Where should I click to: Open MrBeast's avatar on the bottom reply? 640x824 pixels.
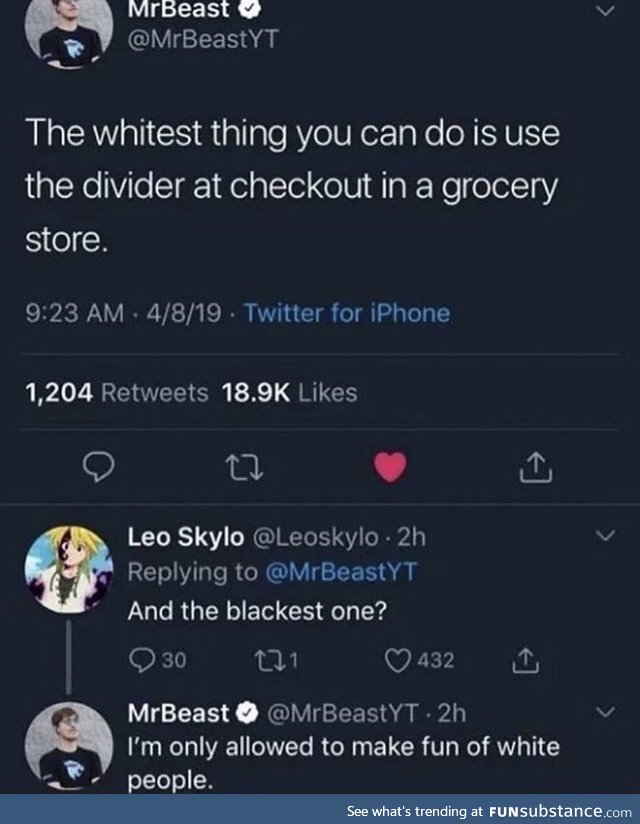coord(69,746)
